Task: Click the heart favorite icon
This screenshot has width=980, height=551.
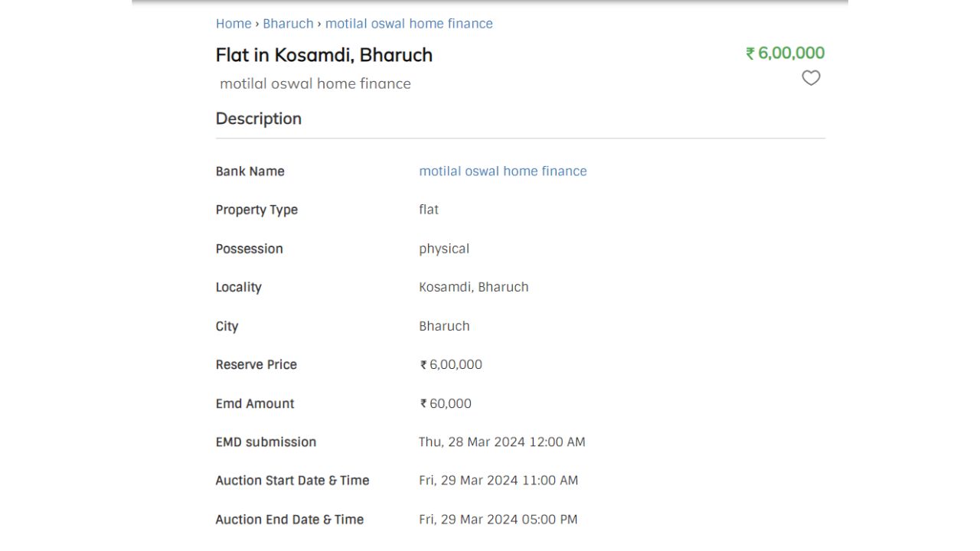Action: point(811,78)
